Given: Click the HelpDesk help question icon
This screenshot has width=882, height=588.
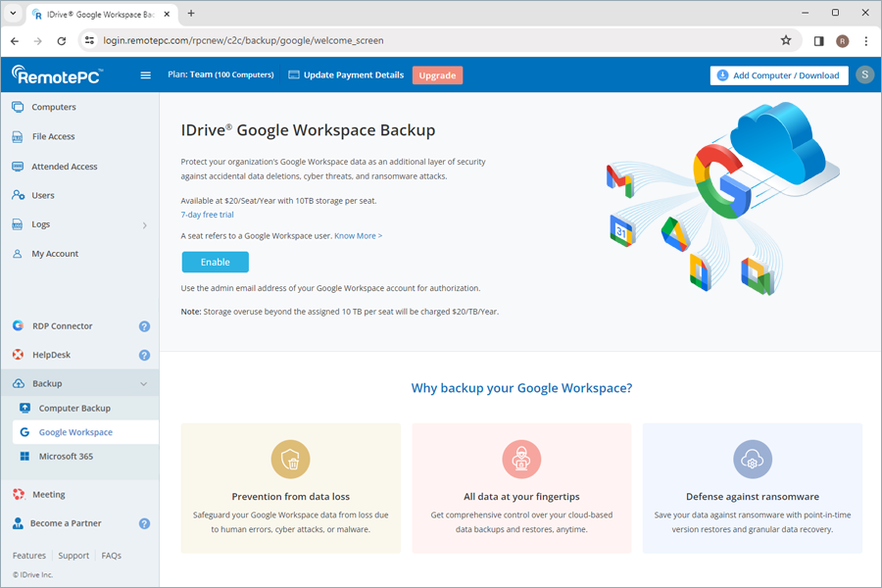Looking at the screenshot, I should 144,355.
